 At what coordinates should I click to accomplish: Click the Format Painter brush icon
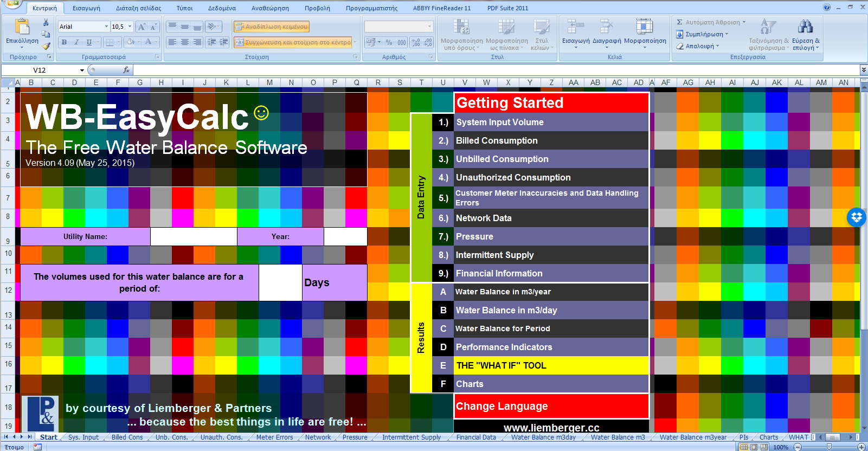(x=46, y=46)
